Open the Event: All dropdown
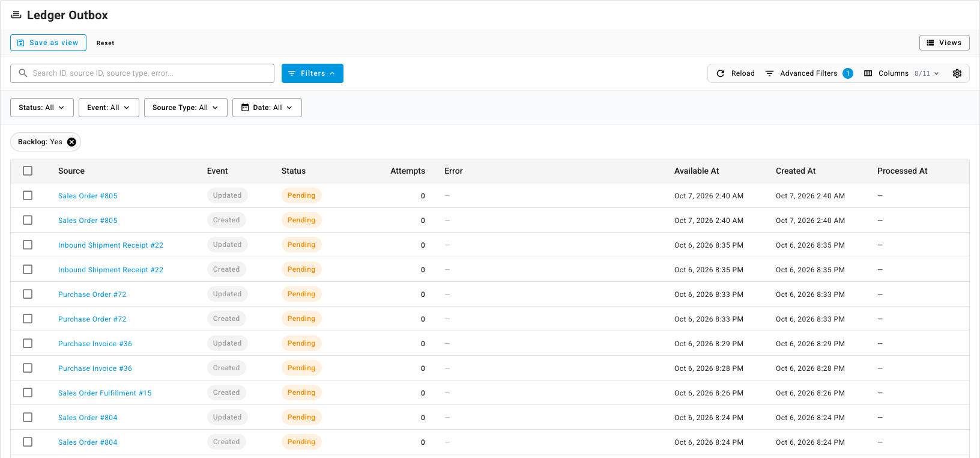The height and width of the screenshot is (458, 980). click(x=109, y=108)
